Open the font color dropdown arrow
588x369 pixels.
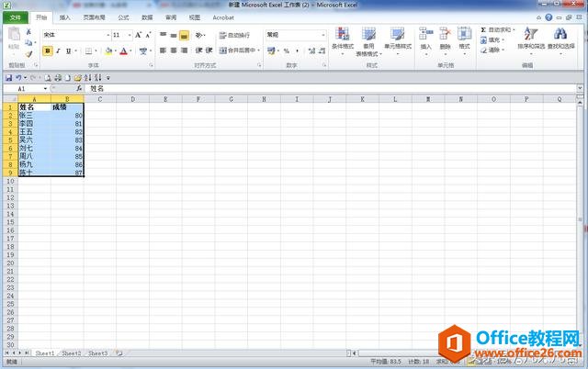click(x=130, y=50)
